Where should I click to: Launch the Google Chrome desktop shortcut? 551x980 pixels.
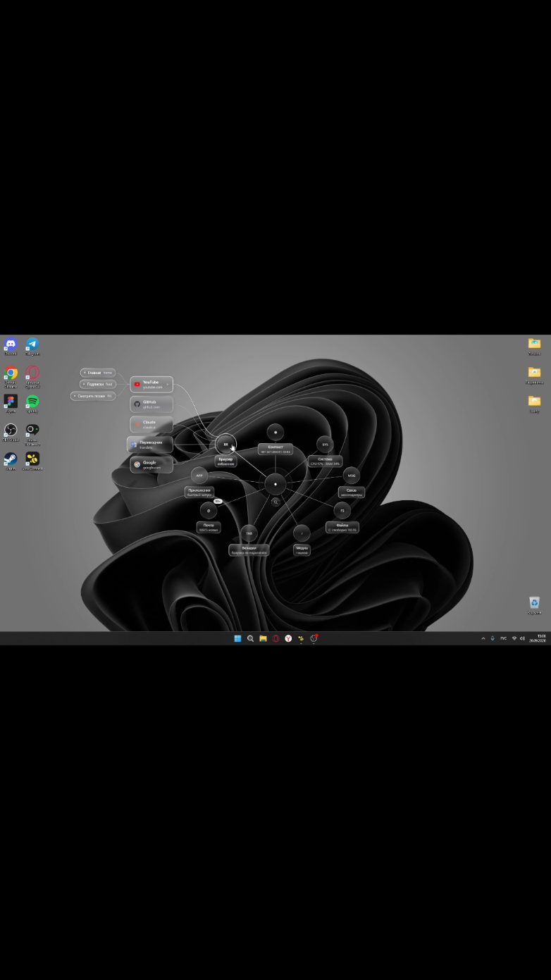[11, 376]
